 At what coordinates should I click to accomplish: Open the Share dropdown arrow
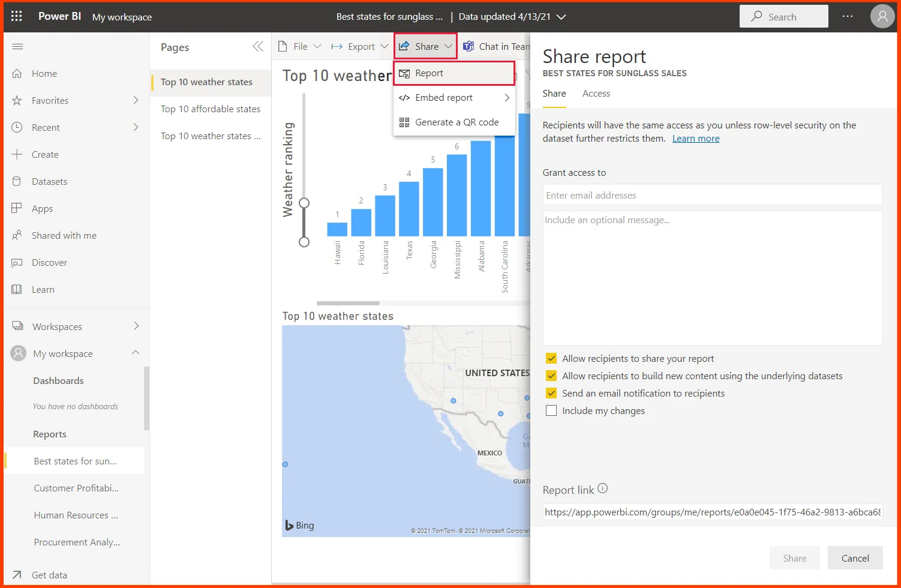(x=448, y=46)
